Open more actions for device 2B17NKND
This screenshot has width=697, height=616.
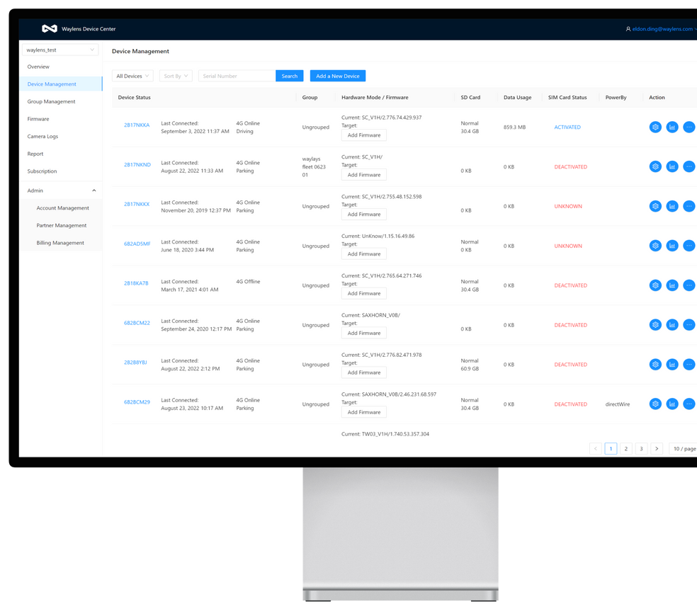pos(689,166)
